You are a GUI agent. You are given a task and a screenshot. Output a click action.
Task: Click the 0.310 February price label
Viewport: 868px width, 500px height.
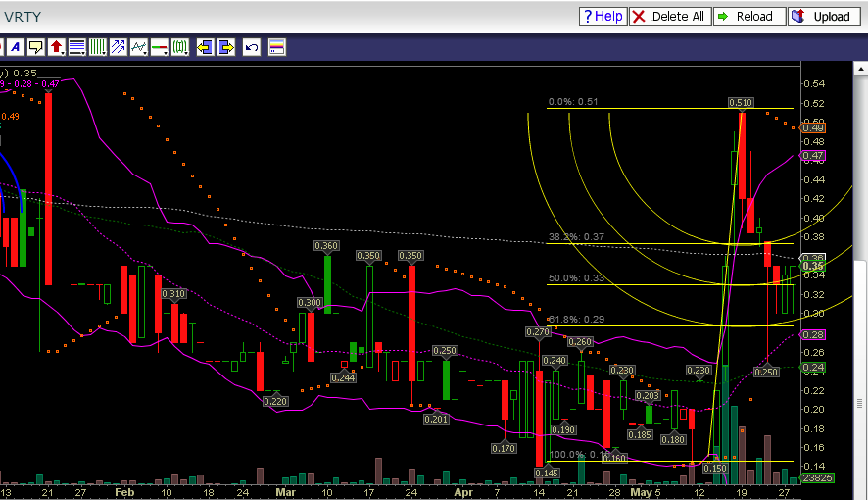tap(173, 293)
